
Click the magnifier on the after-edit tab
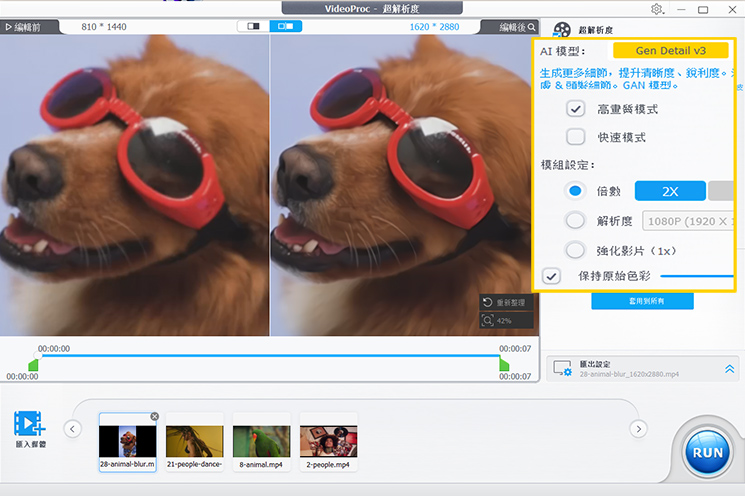click(x=532, y=27)
